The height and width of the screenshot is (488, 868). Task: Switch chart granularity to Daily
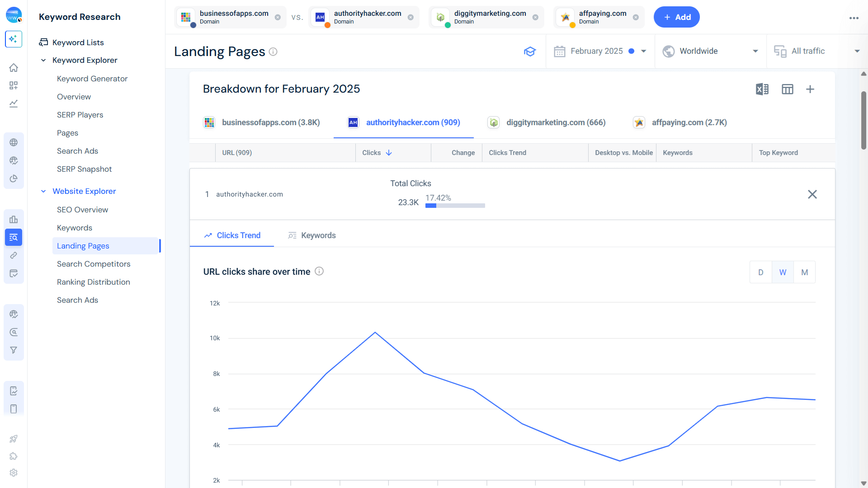pos(761,272)
